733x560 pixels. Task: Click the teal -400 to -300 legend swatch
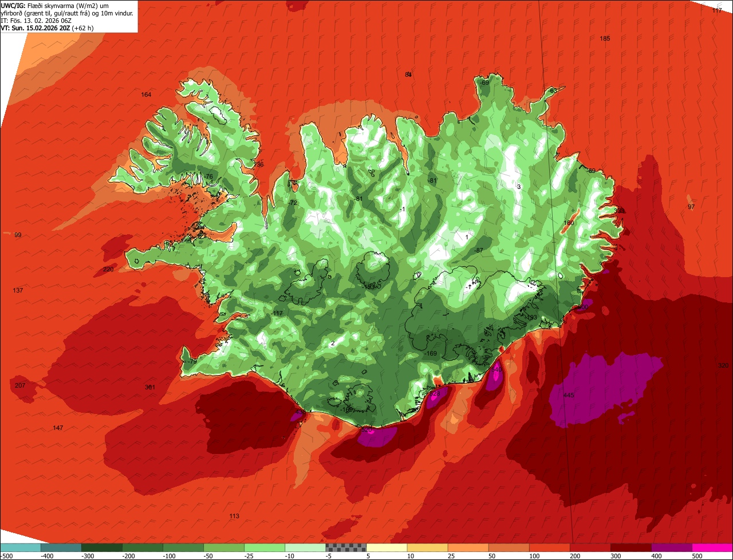pyautogui.click(x=61, y=547)
